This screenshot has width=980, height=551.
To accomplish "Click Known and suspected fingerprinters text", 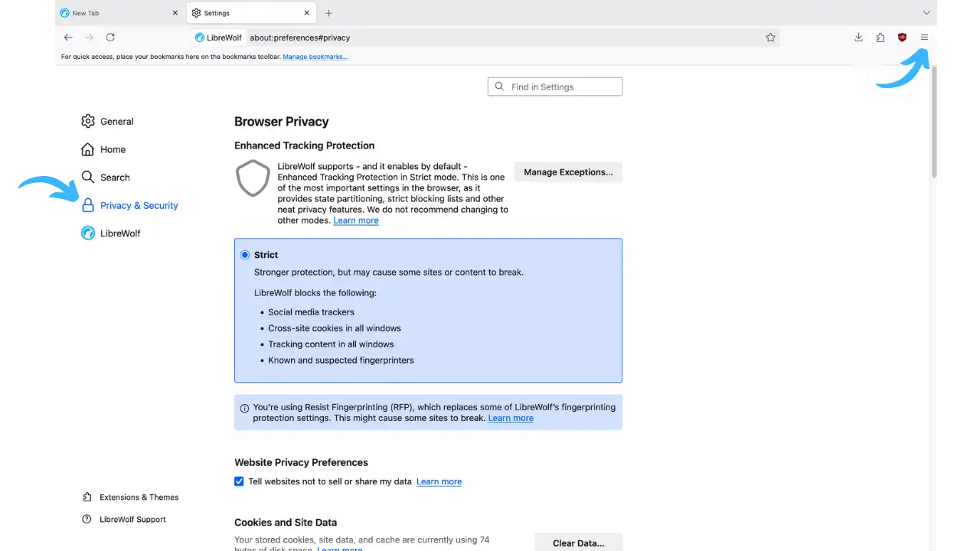I will tap(341, 360).
